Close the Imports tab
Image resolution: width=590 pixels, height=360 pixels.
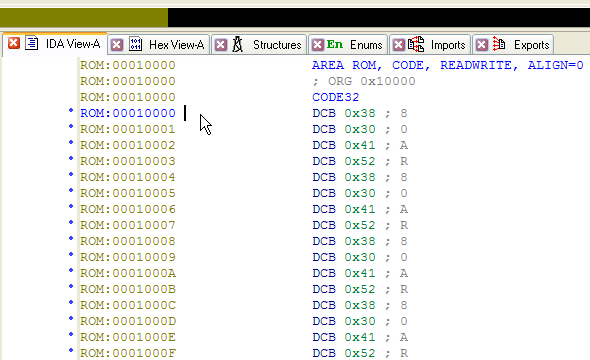[399, 45]
